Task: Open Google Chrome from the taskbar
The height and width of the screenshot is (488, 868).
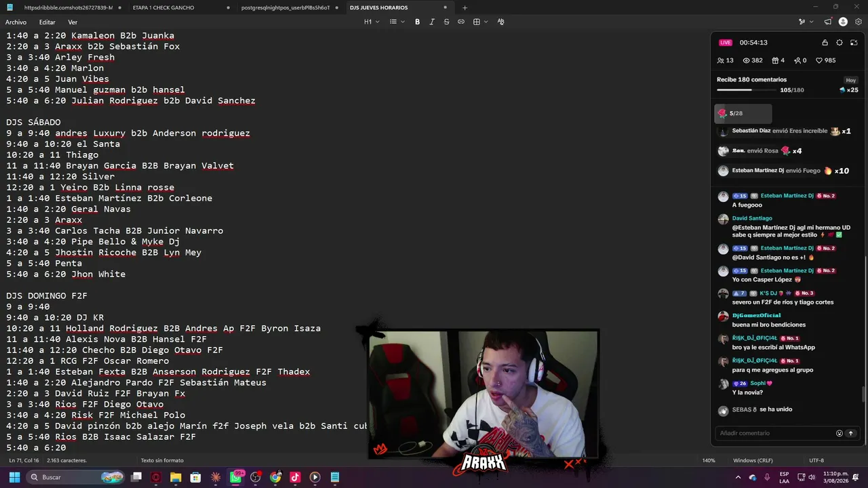Action: click(x=275, y=477)
